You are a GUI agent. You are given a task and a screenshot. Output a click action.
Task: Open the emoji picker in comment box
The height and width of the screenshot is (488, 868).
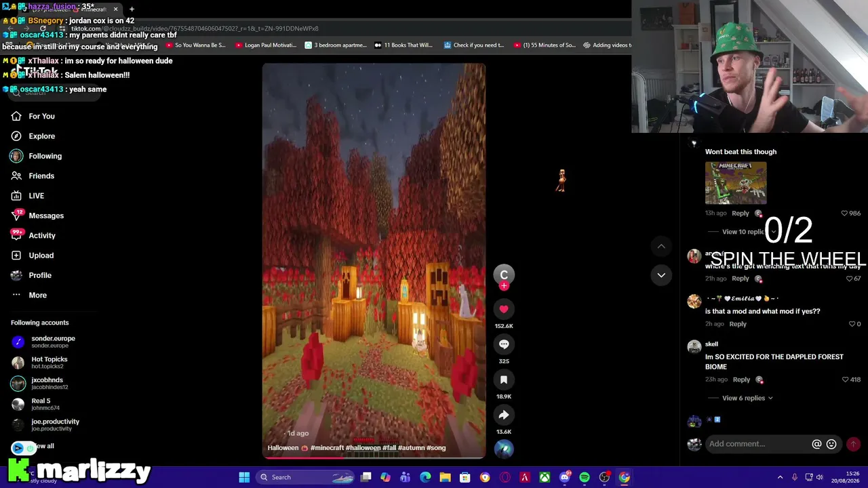click(831, 444)
